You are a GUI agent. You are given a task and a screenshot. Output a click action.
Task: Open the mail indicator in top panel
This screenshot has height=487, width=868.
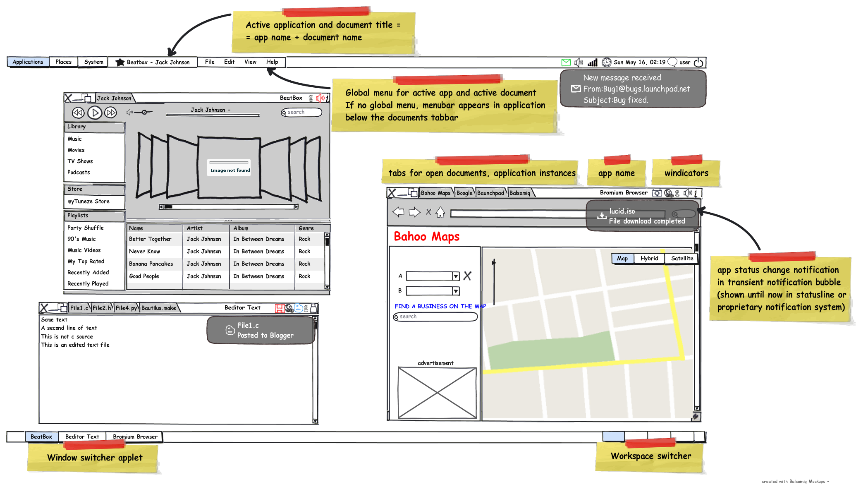point(566,62)
